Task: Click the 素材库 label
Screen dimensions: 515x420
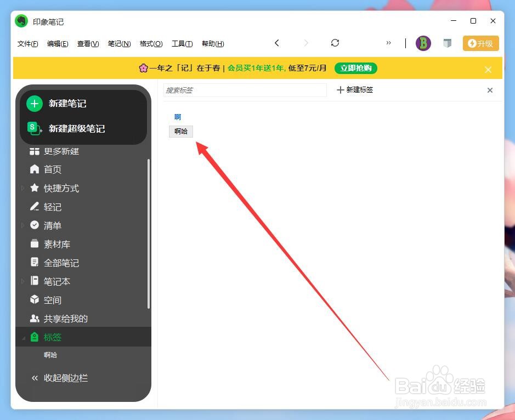Action: point(57,244)
